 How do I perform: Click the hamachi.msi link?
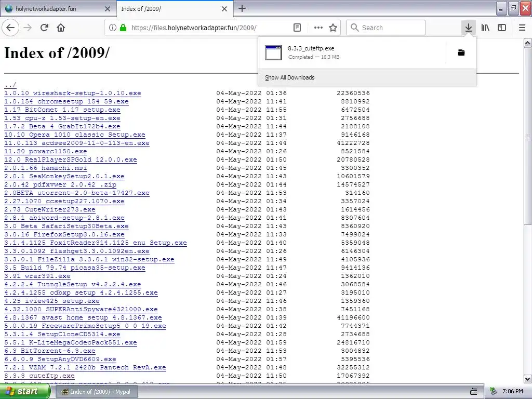pos(46,168)
